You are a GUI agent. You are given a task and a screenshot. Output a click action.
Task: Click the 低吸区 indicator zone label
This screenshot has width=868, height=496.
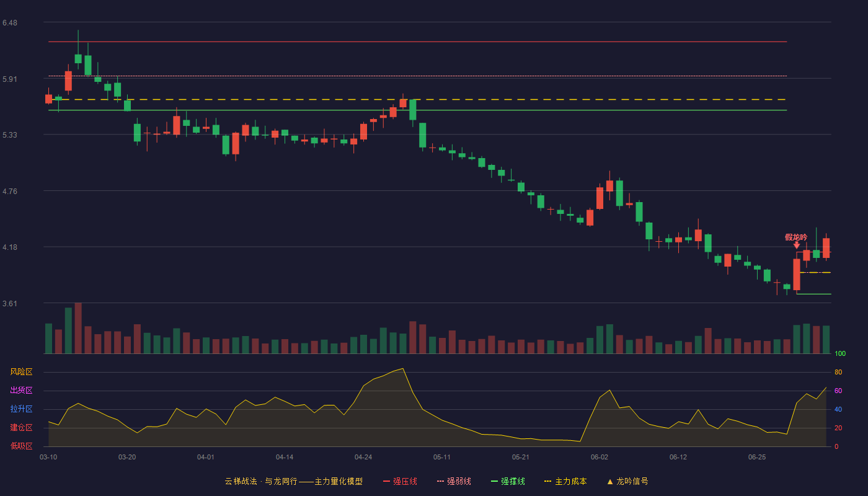pos(21,446)
